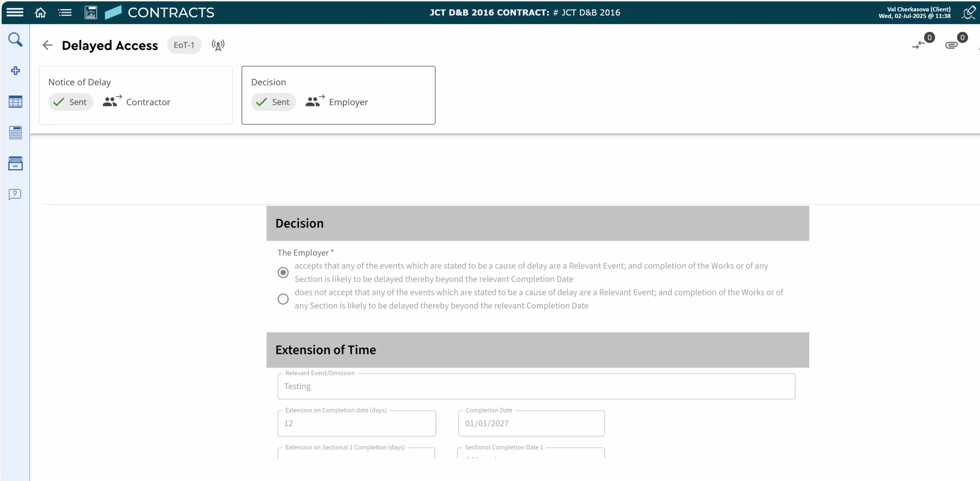Image resolution: width=980 pixels, height=481 pixels.
Task: Open the document list icon in sidebar
Action: 15,132
